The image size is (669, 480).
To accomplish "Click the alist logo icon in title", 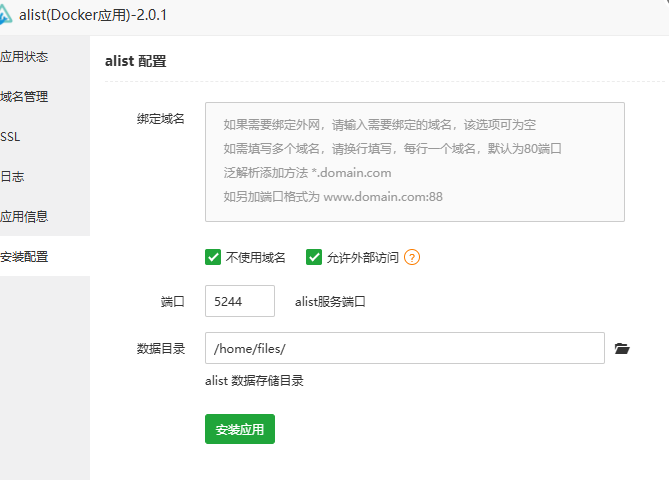I will [5, 15].
